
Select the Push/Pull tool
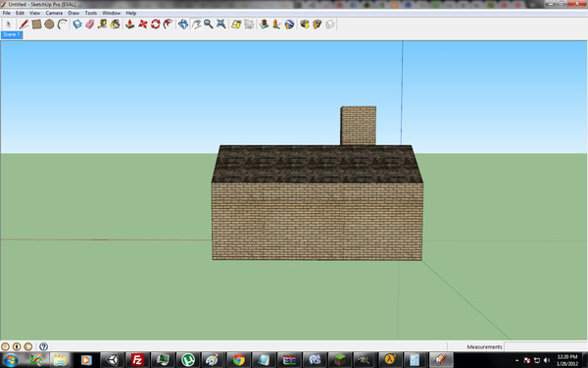click(x=129, y=25)
